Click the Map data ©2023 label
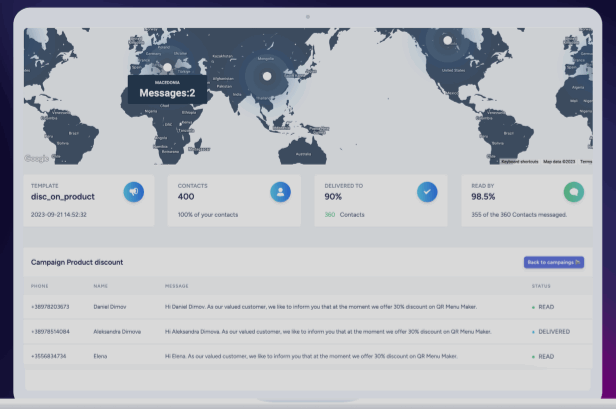Screen dimensions: 616x409 [559, 161]
